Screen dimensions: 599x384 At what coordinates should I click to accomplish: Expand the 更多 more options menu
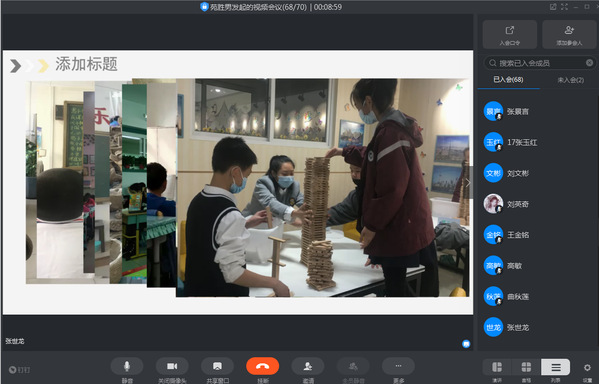coord(398,366)
